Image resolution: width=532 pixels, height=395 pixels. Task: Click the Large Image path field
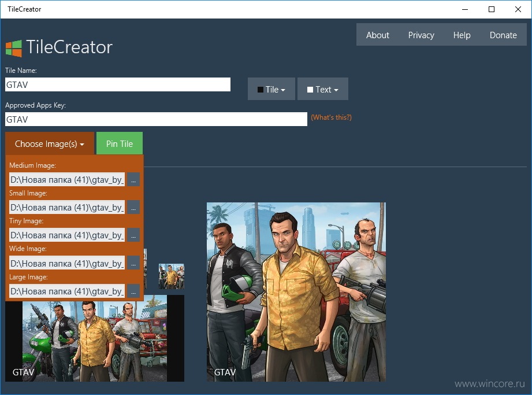click(67, 291)
